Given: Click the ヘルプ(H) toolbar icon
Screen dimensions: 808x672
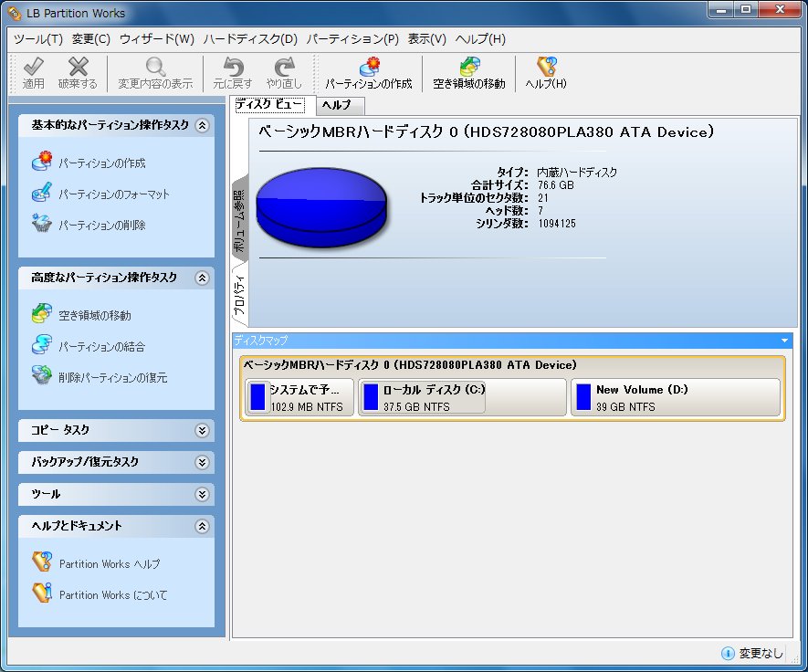Looking at the screenshot, I should tap(546, 67).
